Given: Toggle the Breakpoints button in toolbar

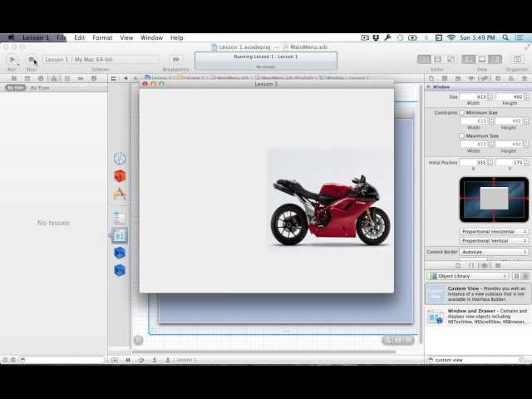Looking at the screenshot, I should point(175,59).
